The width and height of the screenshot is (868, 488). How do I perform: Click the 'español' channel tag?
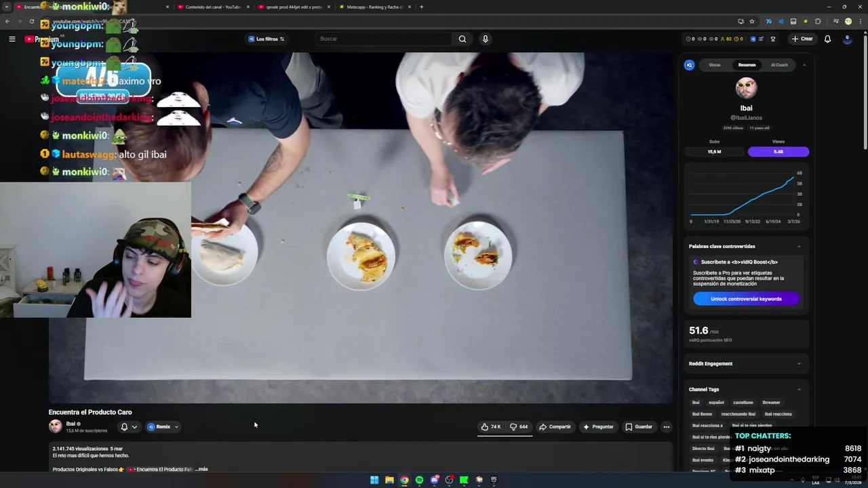(x=716, y=403)
